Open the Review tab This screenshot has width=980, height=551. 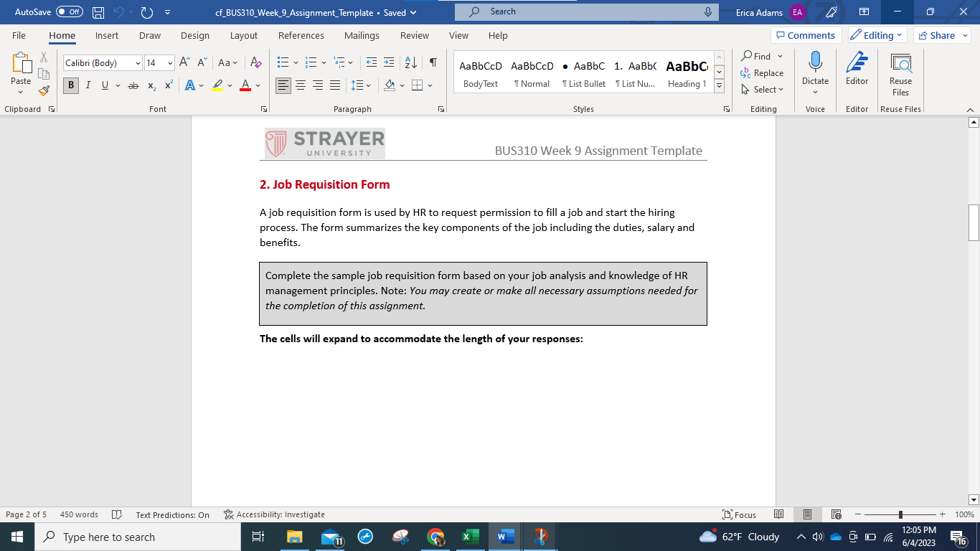coord(415,35)
